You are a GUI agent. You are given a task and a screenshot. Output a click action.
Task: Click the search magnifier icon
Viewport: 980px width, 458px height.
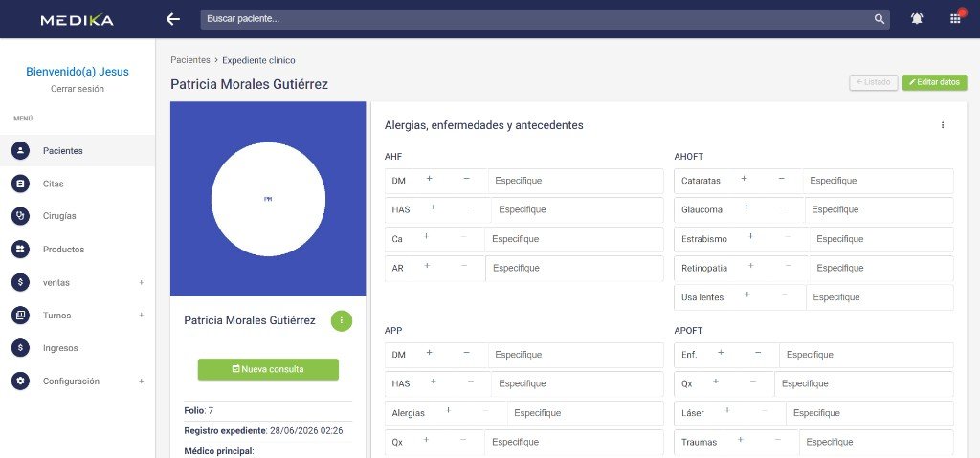[x=880, y=19]
